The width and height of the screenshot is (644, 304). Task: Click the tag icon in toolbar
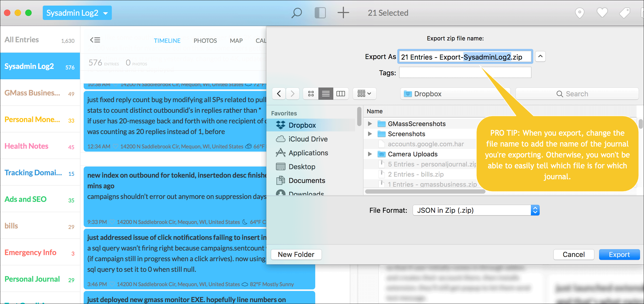pyautogui.click(x=624, y=13)
